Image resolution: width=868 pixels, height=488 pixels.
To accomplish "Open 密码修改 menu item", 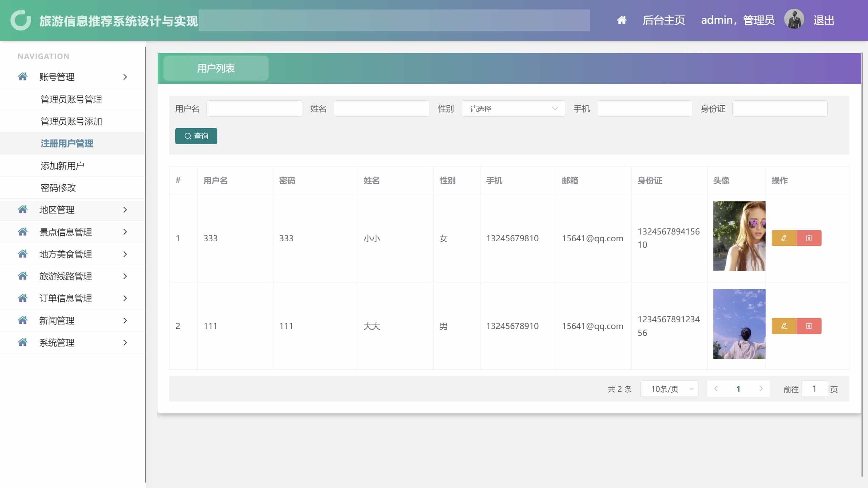I will click(x=73, y=188).
